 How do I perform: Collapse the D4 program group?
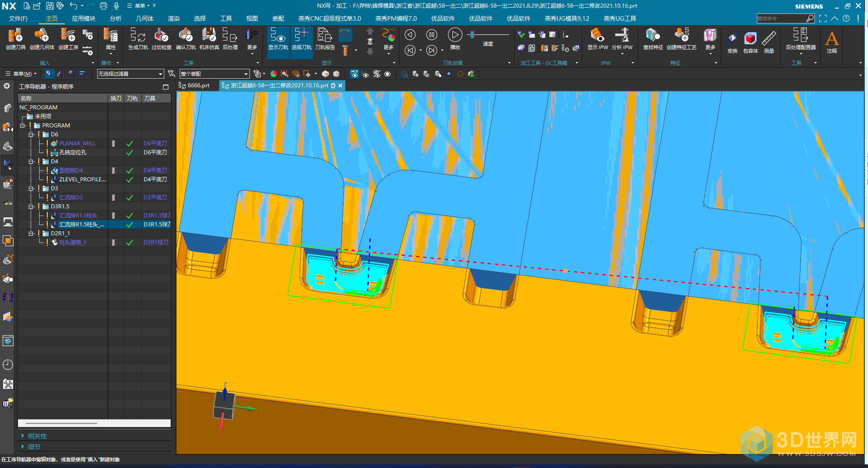pos(31,162)
